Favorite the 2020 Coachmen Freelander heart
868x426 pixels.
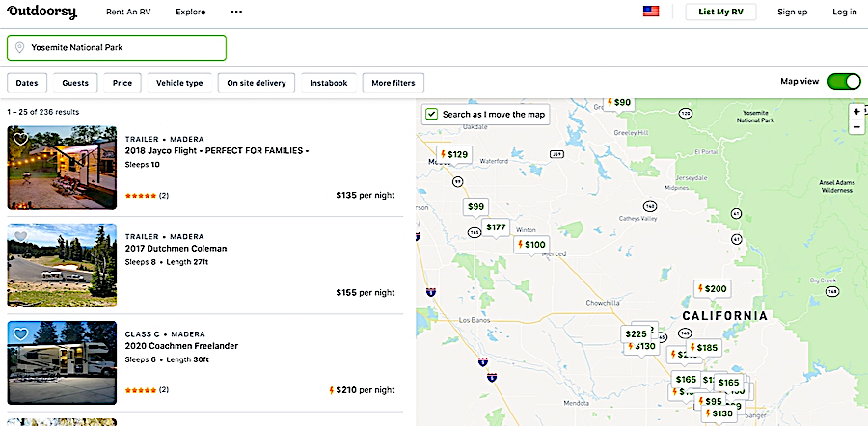coord(20,333)
